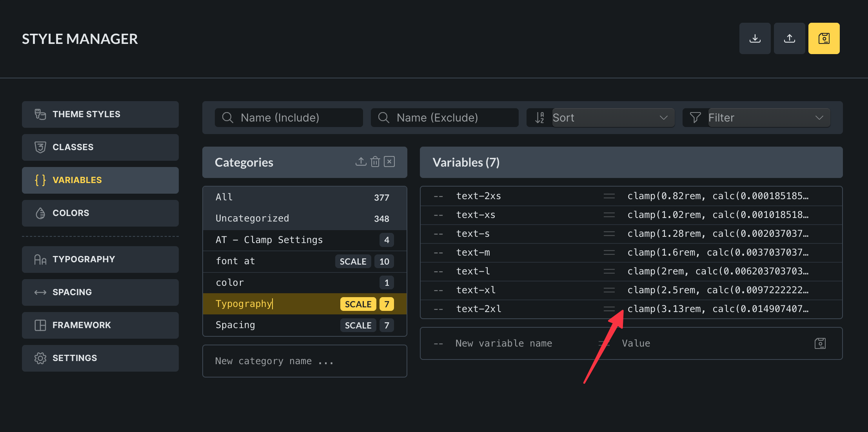The image size is (868, 432).
Task: Toggle SCALE badge on Typography category
Action: coord(358,304)
